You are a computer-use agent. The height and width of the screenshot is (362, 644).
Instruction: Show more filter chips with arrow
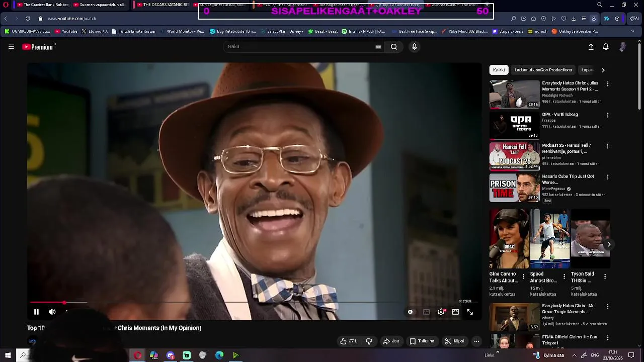pos(603,70)
